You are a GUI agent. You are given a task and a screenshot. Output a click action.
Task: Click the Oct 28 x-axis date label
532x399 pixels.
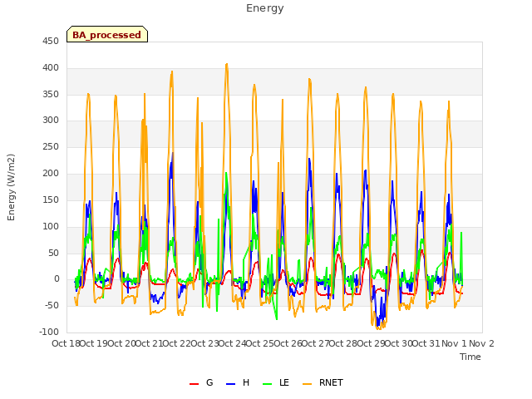[343, 343]
